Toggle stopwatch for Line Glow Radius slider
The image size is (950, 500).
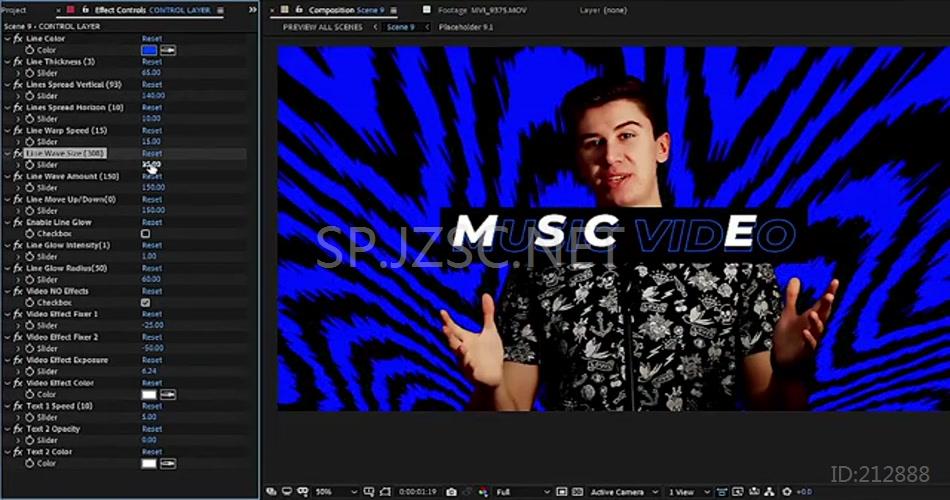30,280
